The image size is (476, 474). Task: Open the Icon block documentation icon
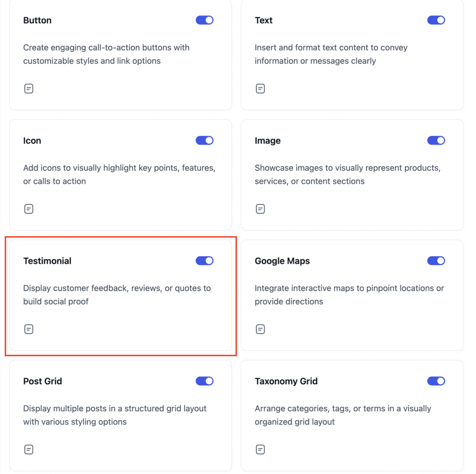pyautogui.click(x=28, y=209)
